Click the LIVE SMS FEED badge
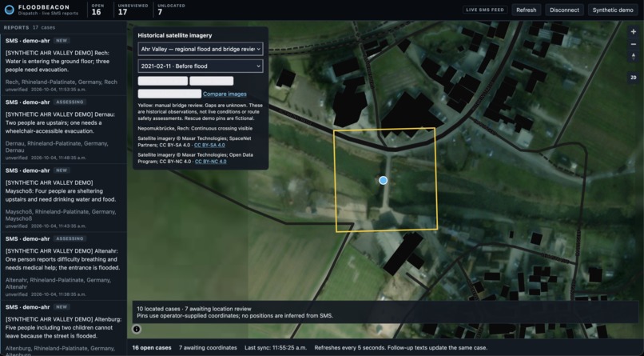 click(485, 10)
